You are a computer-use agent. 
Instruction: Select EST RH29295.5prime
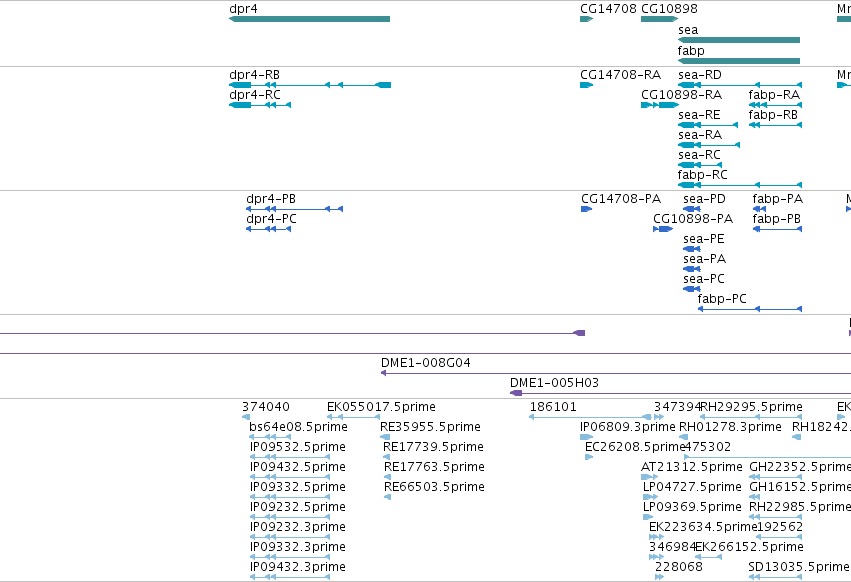click(x=751, y=417)
